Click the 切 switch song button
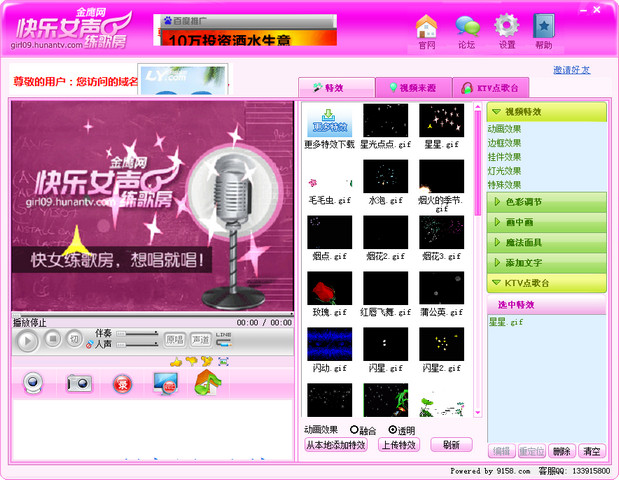 coord(74,338)
